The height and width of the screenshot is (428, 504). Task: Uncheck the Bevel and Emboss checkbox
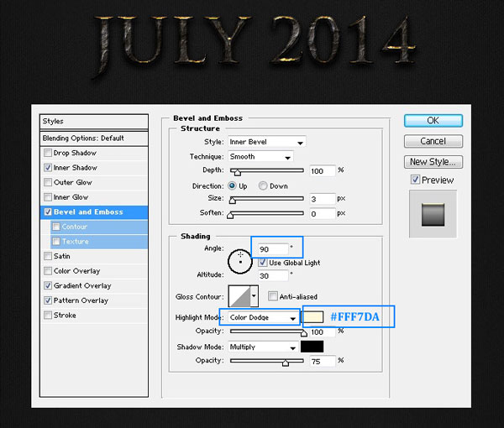(48, 212)
